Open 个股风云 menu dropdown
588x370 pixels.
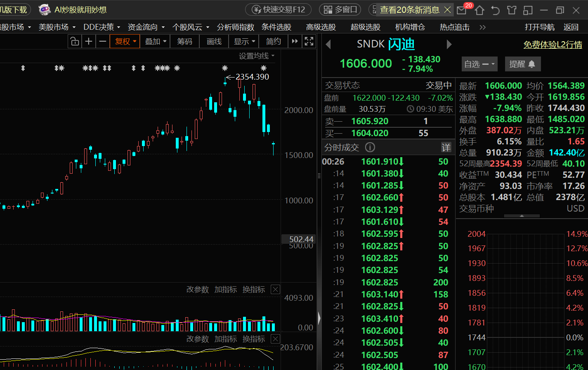coord(191,27)
